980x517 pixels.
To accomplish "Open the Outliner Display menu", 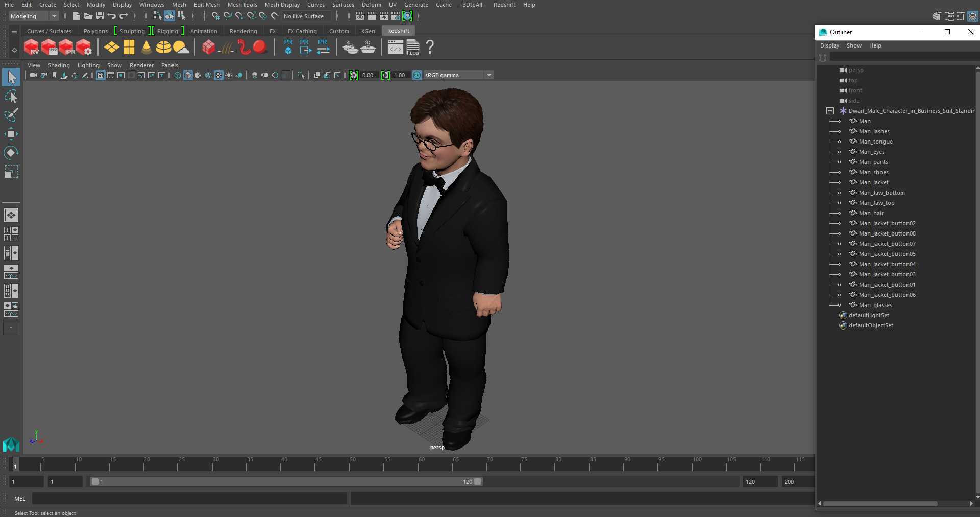I will (829, 45).
